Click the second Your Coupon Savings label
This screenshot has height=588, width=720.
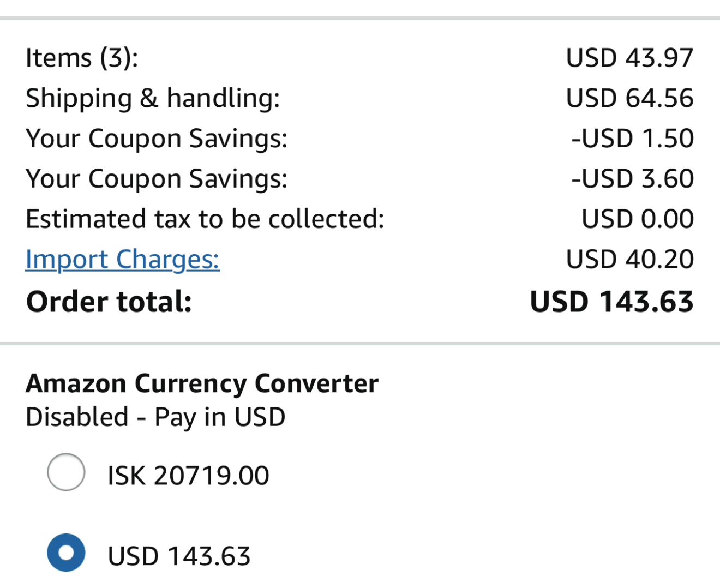click(x=157, y=179)
